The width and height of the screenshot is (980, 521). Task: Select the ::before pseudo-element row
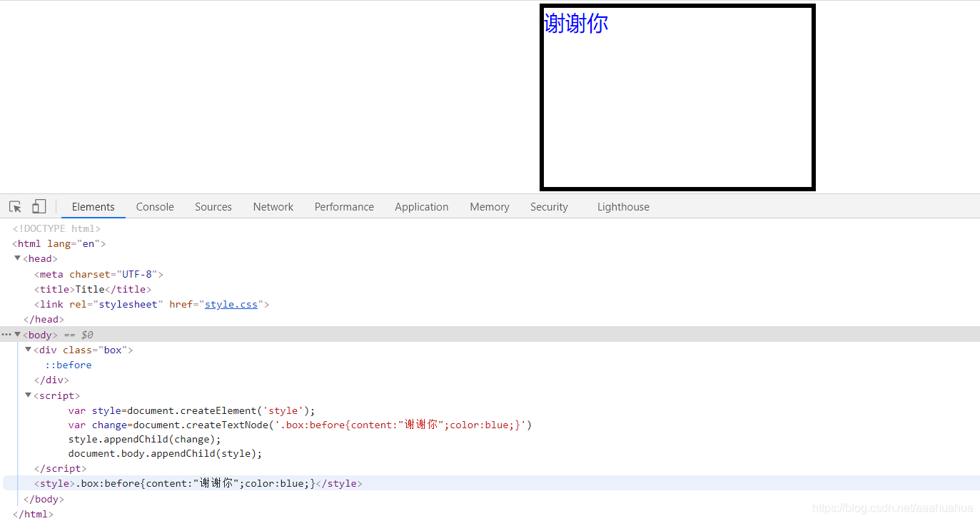[69, 365]
